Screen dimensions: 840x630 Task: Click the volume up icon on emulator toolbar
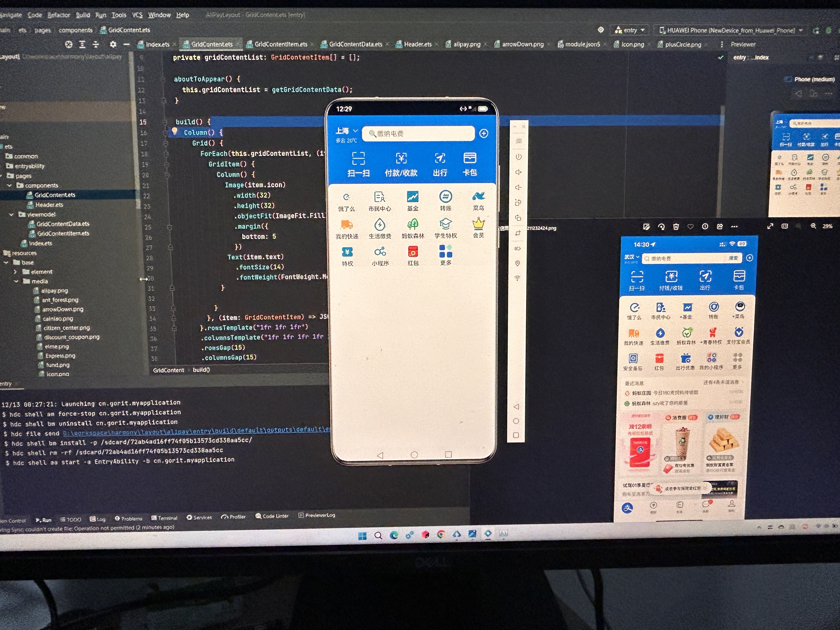pyautogui.click(x=518, y=172)
